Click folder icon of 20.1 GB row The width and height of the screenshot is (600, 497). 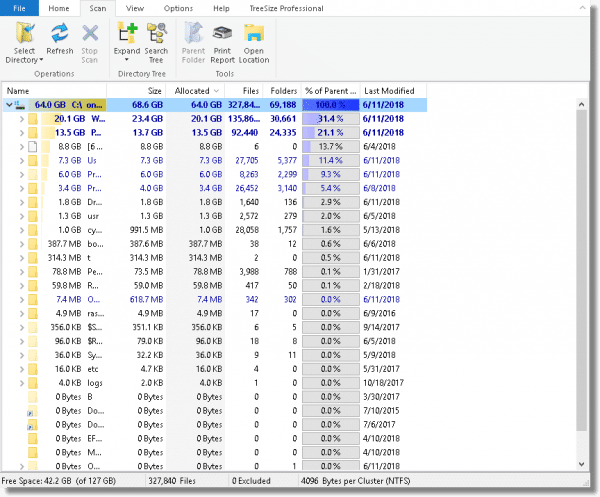(33, 119)
